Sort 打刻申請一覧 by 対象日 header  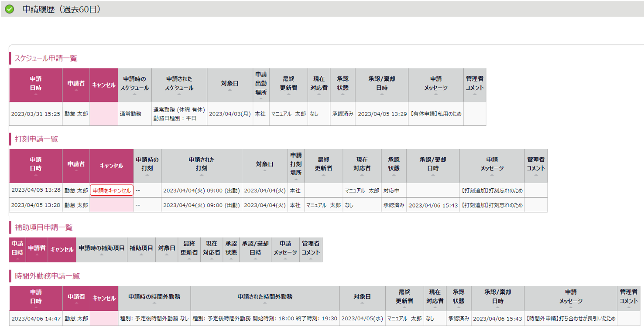265,166
